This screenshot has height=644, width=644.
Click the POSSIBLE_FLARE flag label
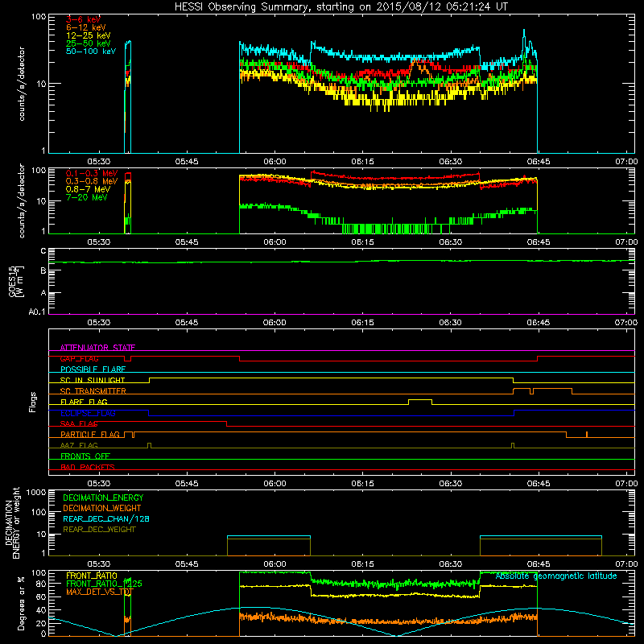tap(93, 369)
